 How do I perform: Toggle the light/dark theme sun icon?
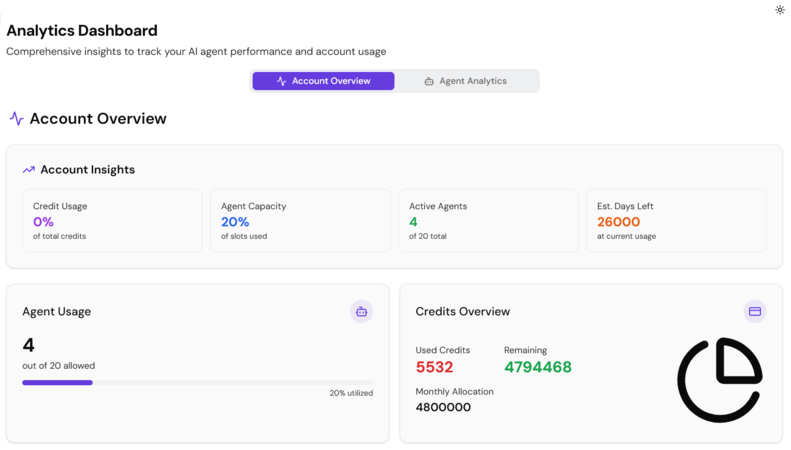pyautogui.click(x=779, y=10)
